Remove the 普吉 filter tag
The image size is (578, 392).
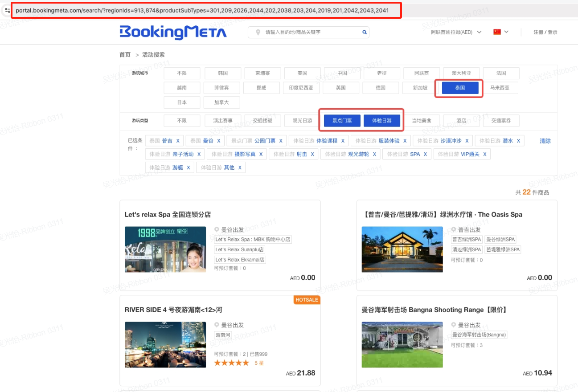[x=178, y=141]
